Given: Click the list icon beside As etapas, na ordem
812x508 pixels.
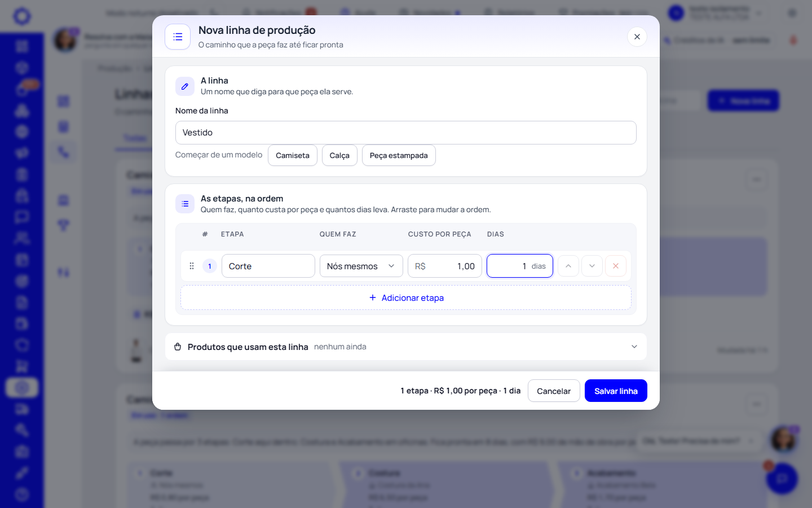Looking at the screenshot, I should 185,204.
